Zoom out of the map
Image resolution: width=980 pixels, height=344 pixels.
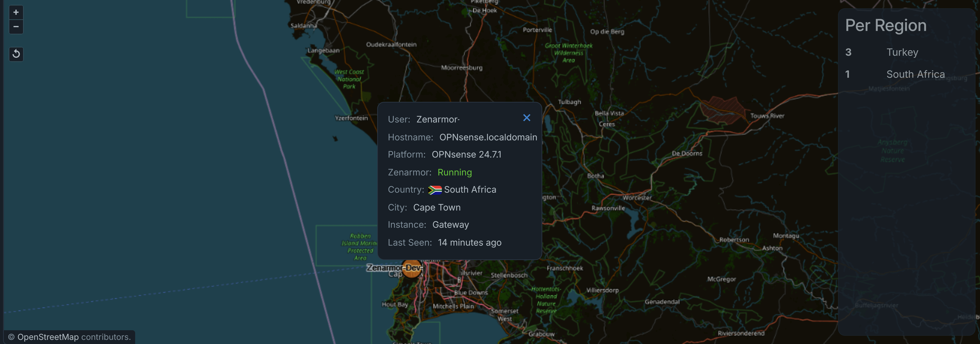click(16, 27)
